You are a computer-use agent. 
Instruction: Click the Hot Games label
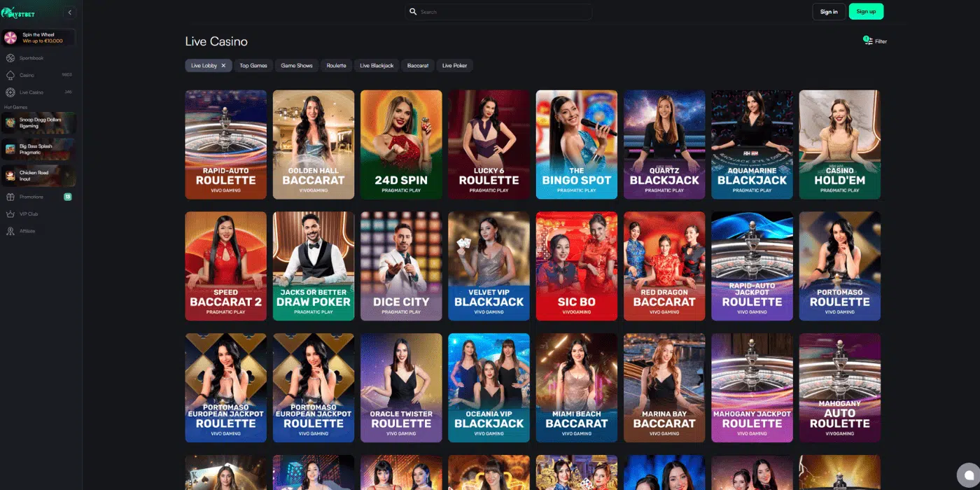[15, 107]
